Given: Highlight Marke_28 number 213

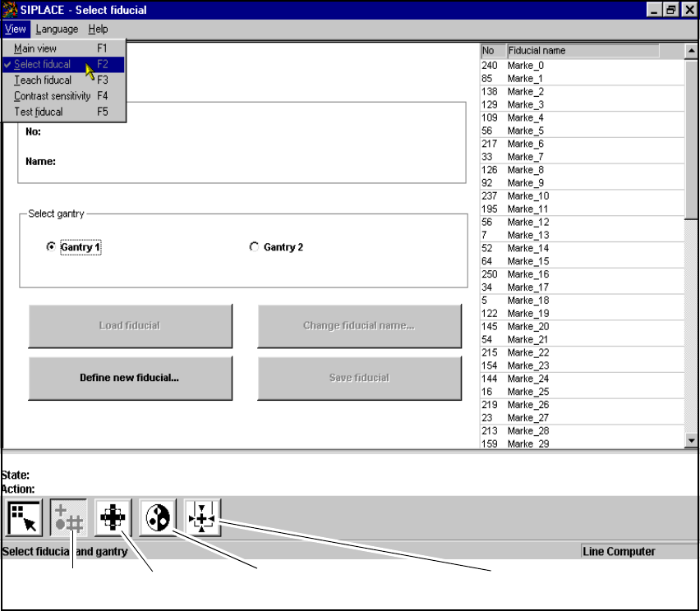Looking at the screenshot, I should tap(583, 431).
